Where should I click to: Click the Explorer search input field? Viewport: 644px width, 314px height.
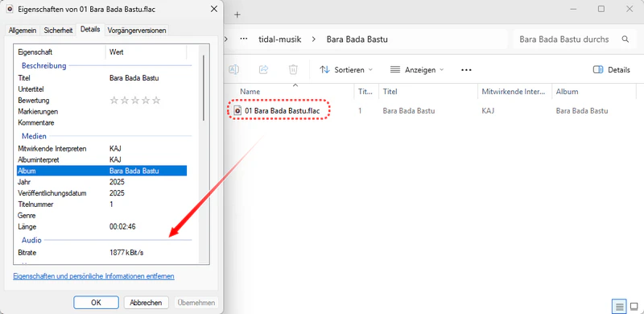[564, 39]
